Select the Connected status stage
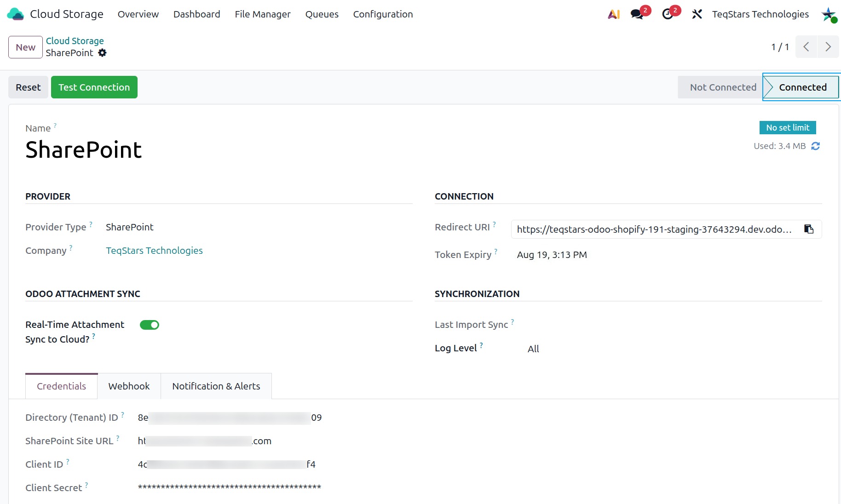Viewport: 841px width, 504px height. [x=801, y=87]
